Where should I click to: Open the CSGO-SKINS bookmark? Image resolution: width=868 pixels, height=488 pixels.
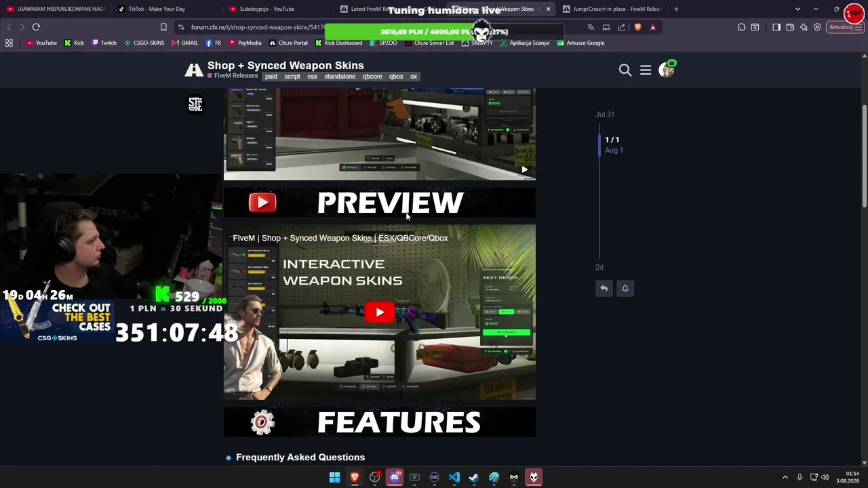(144, 43)
